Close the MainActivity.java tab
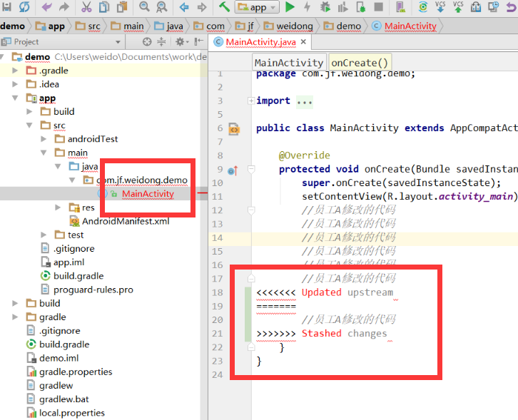Screen dimensions: 518x420 303,41
